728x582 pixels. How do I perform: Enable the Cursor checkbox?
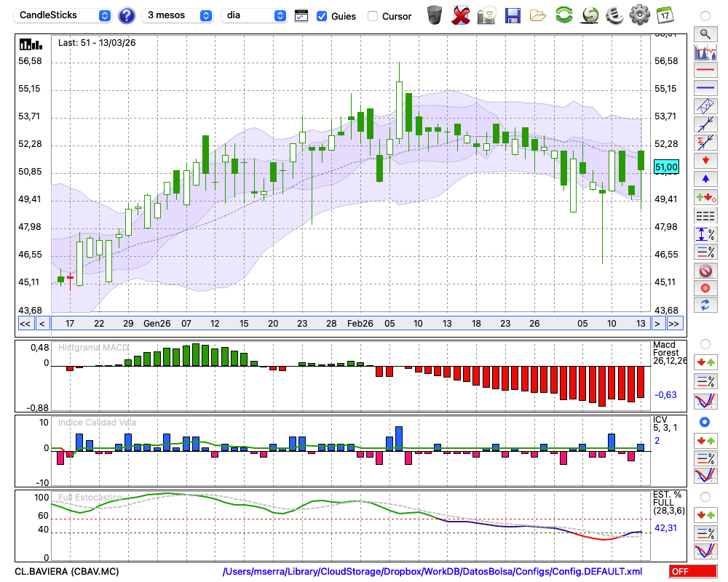372,16
